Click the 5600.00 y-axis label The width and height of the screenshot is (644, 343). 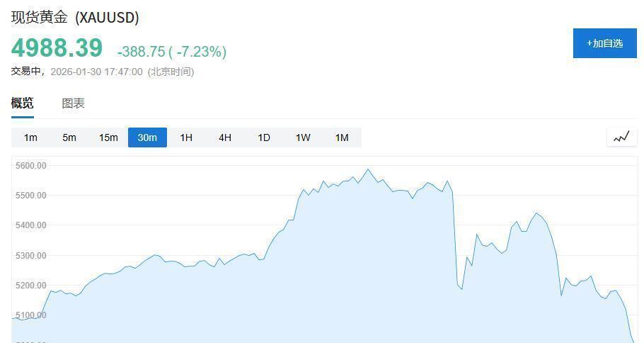coord(31,166)
